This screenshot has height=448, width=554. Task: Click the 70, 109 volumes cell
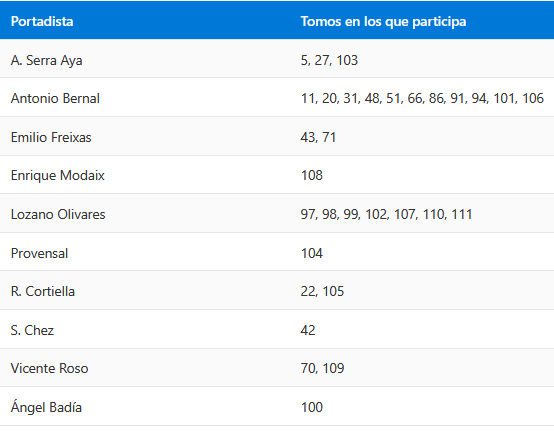click(323, 369)
